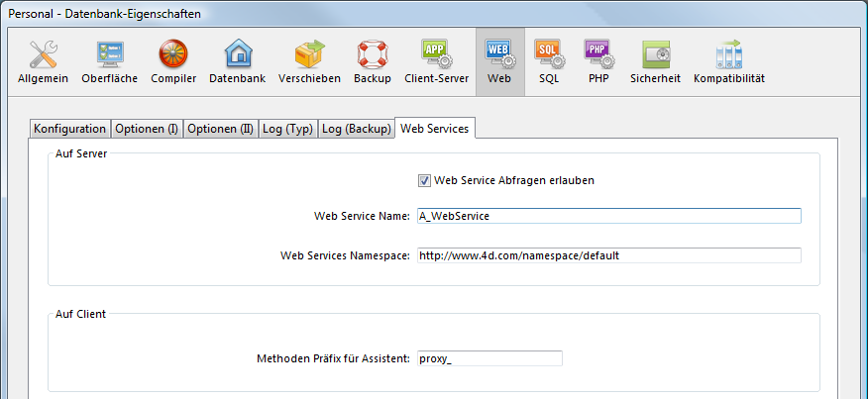This screenshot has width=868, height=399.
Task: Open the Verschieben settings page
Action: click(309, 61)
